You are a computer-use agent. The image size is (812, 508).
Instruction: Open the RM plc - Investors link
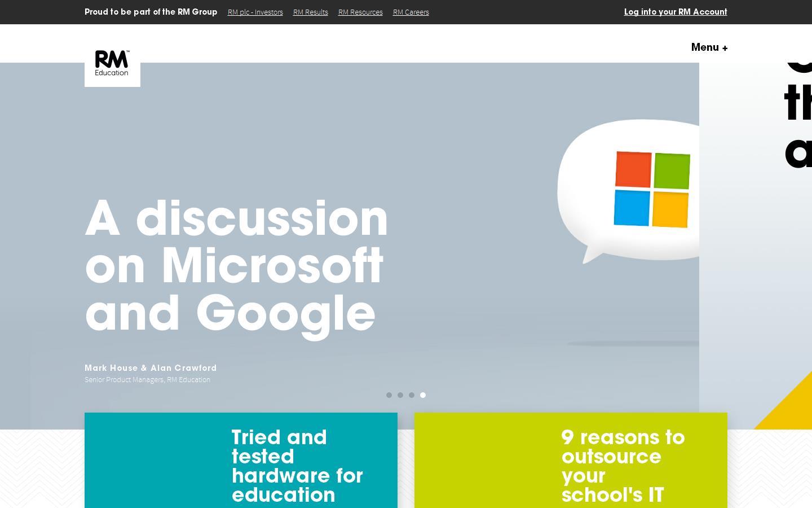[255, 12]
